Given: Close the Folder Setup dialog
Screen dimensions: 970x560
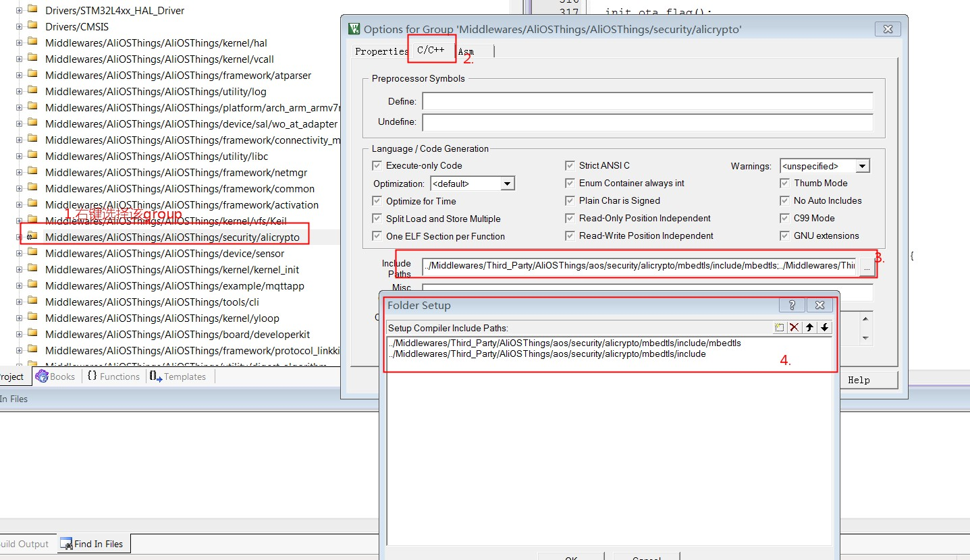Looking at the screenshot, I should point(819,305).
